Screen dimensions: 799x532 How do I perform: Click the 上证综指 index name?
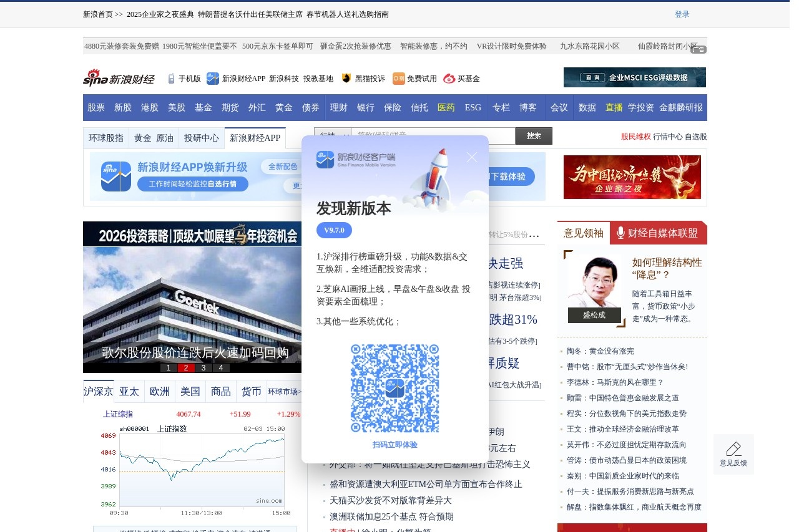pyautogui.click(x=118, y=414)
